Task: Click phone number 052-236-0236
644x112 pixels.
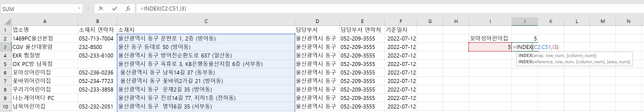Action: coord(97,72)
